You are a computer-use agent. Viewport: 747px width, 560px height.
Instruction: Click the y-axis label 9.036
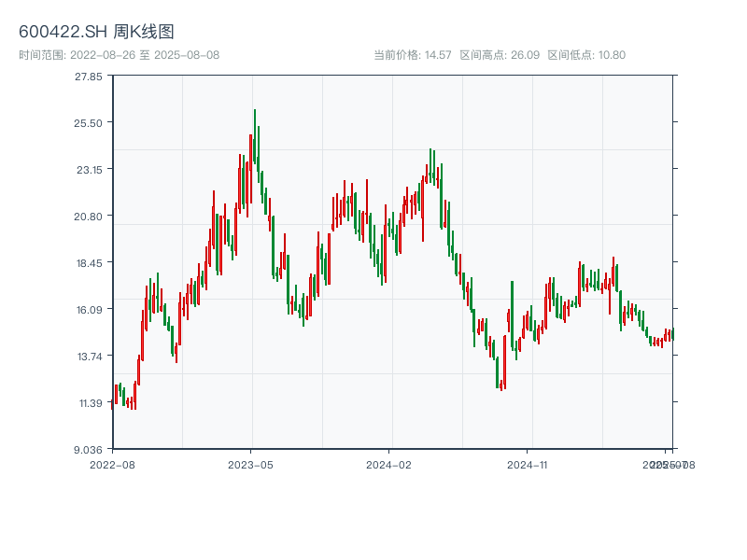click(88, 450)
